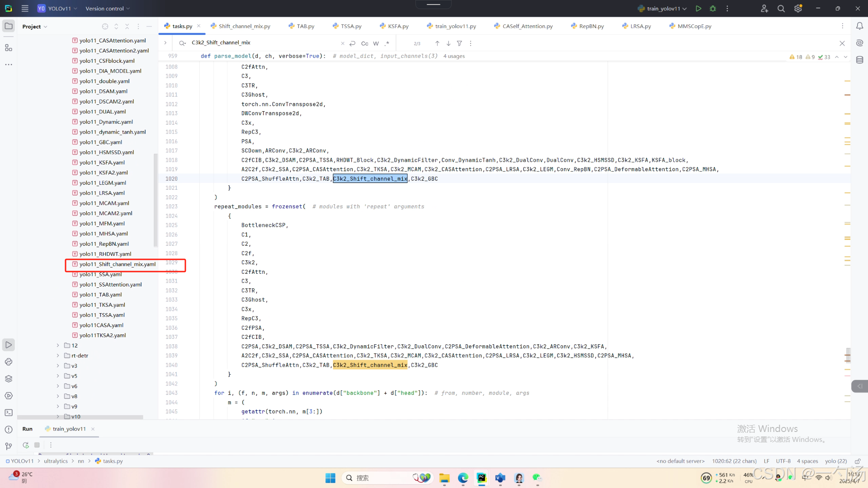
Task: Toggle Words option in find bar
Action: pyautogui.click(x=376, y=43)
